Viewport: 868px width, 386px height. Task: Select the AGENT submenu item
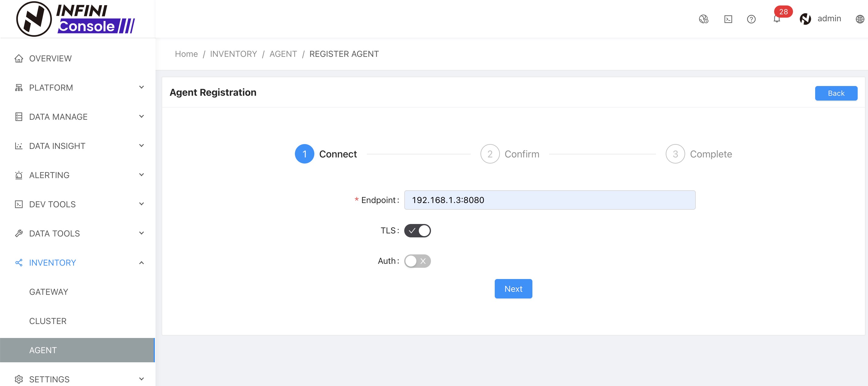click(77, 350)
